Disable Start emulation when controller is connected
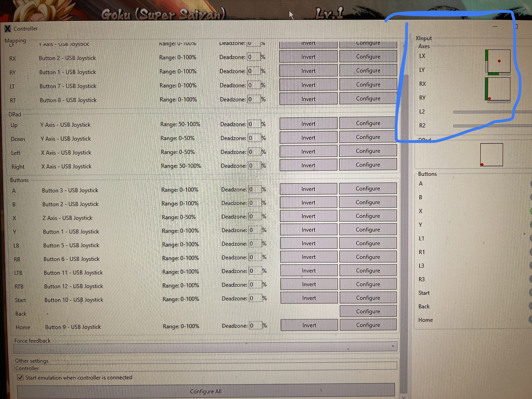Image resolution: width=532 pixels, height=399 pixels. (20, 377)
